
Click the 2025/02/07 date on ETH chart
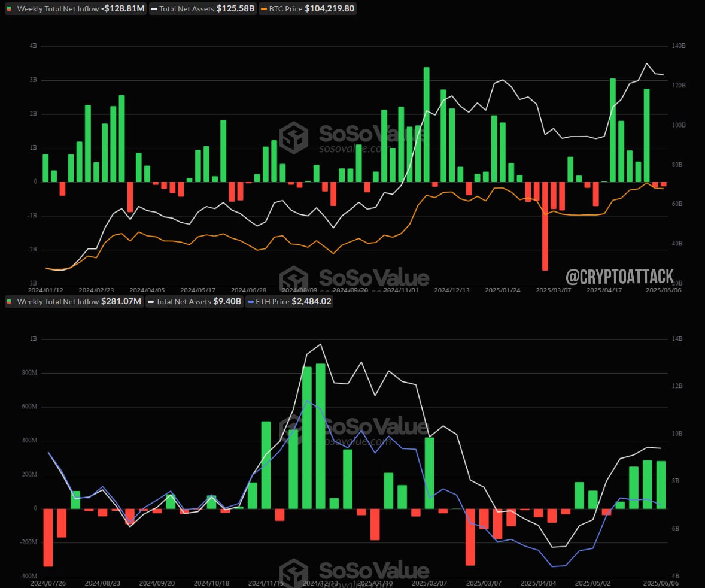(429, 583)
